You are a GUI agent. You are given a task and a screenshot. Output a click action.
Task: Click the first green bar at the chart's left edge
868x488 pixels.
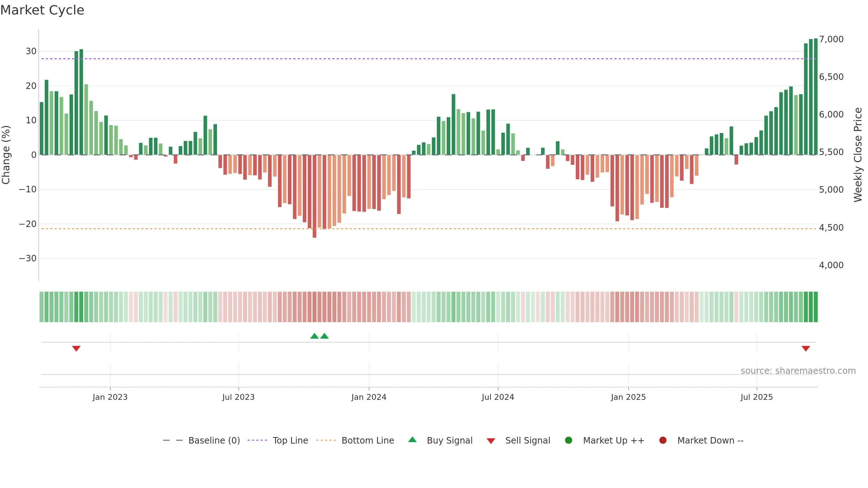[x=42, y=128]
